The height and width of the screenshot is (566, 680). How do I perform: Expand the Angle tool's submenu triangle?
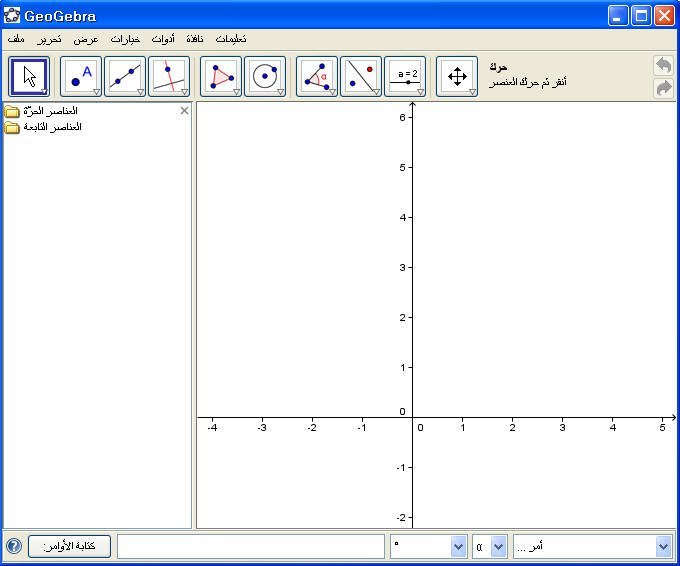point(333,92)
